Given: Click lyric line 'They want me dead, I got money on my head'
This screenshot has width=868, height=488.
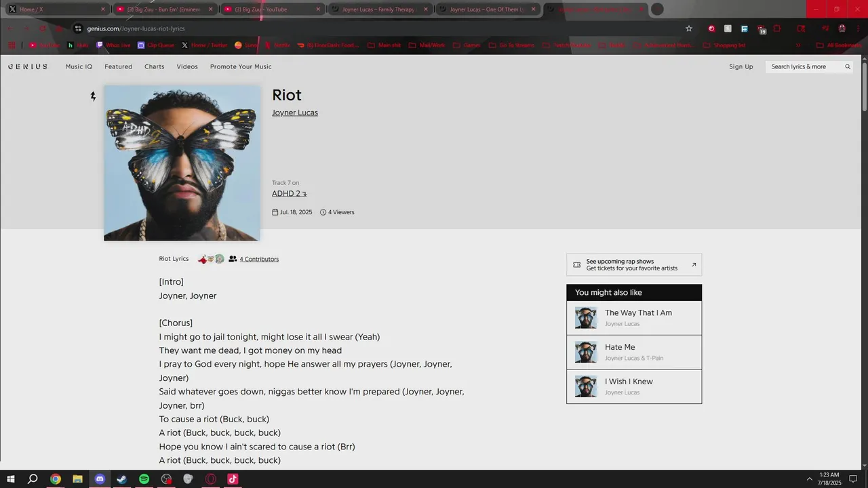Looking at the screenshot, I should [250, 350].
